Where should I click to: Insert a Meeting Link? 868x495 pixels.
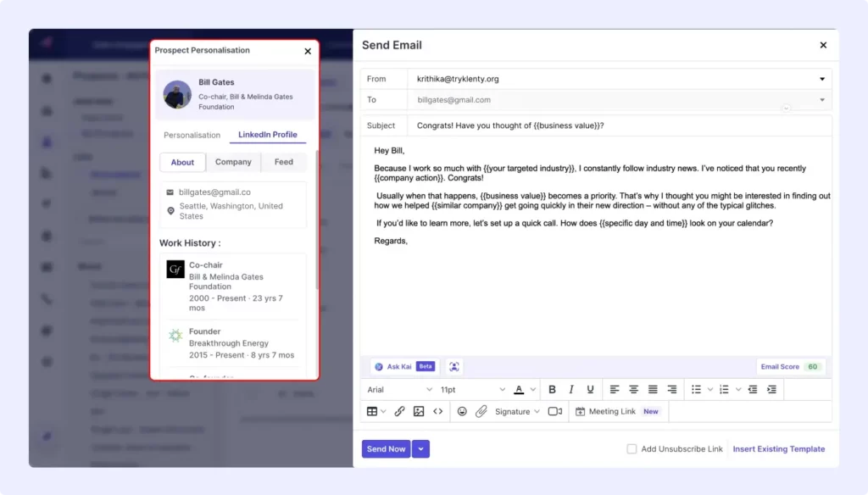click(617, 411)
